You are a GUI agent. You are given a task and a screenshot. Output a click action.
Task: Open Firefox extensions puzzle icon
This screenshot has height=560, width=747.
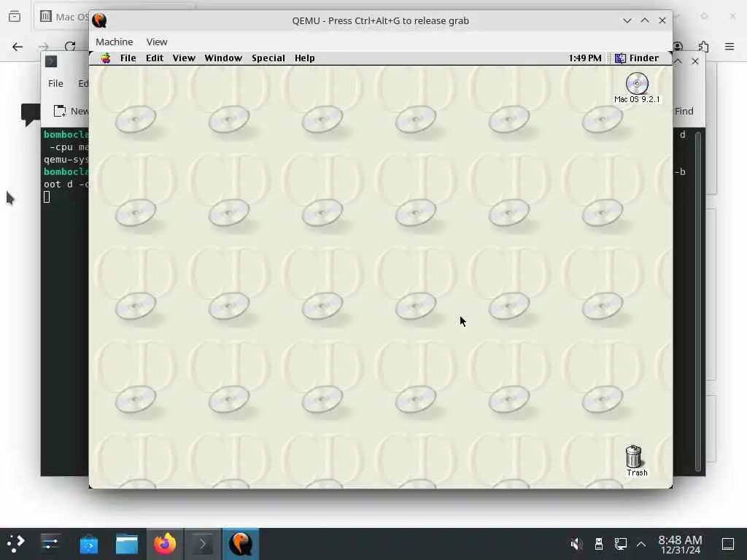click(703, 47)
